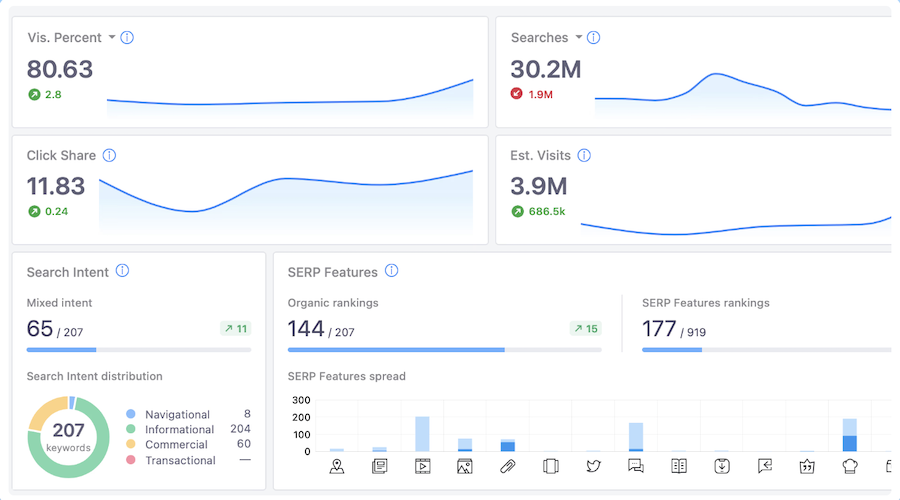Click the SERP Features spread heading
900x500 pixels.
(347, 376)
